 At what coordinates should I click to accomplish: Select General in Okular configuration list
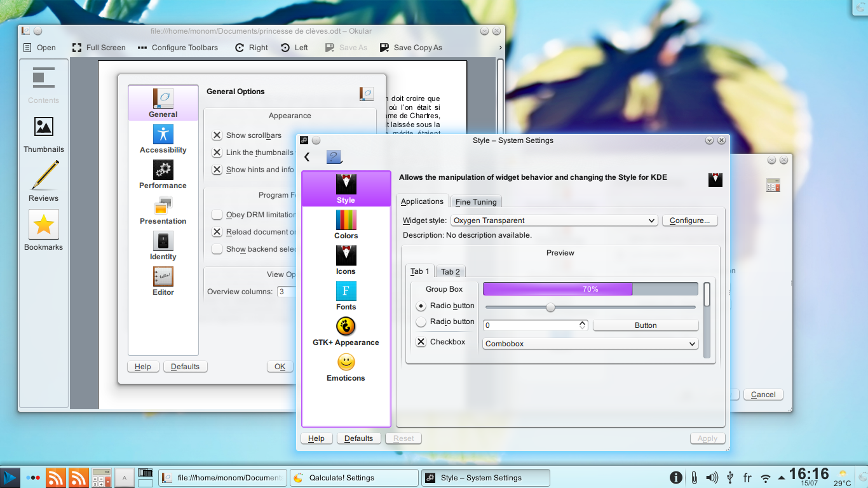click(x=163, y=103)
